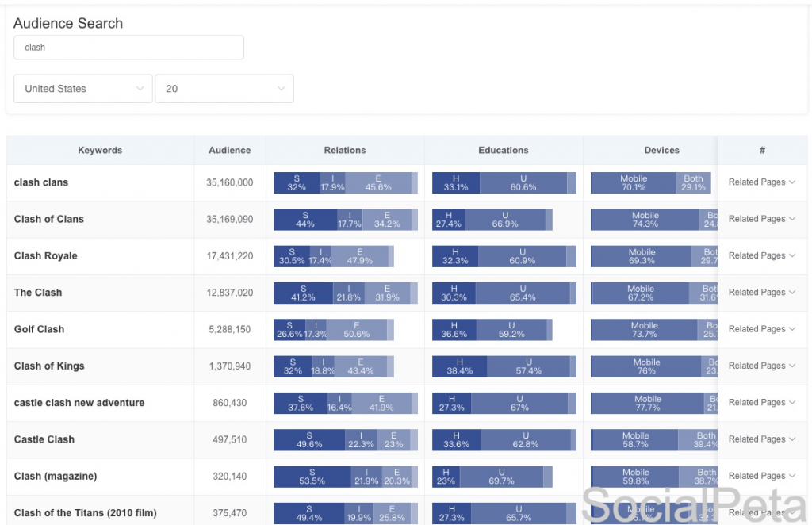Select 'castle clash new adventure' keyword
This screenshot has height=525, width=812.
point(79,403)
